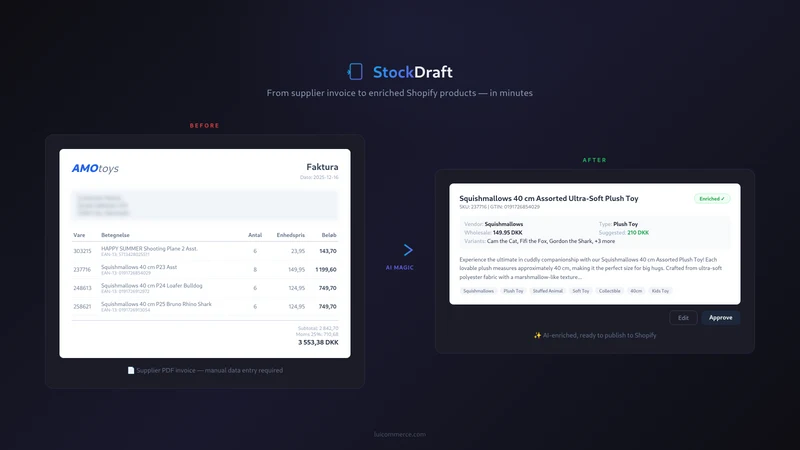Image resolution: width=800 pixels, height=450 pixels.
Task: Click the Approve button
Action: pyautogui.click(x=720, y=317)
